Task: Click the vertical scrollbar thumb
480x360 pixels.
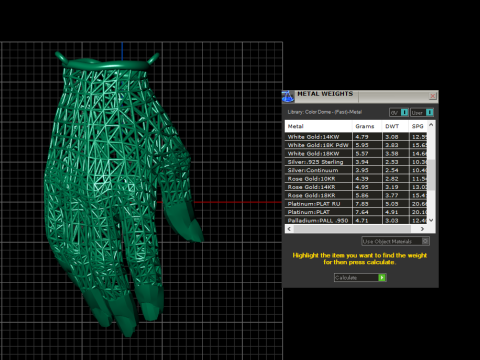Action: (x=431, y=175)
